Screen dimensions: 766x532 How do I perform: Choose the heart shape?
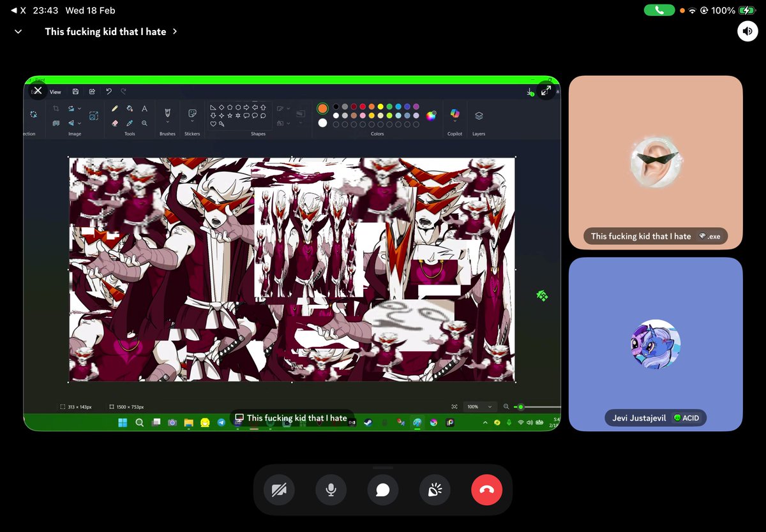213,124
